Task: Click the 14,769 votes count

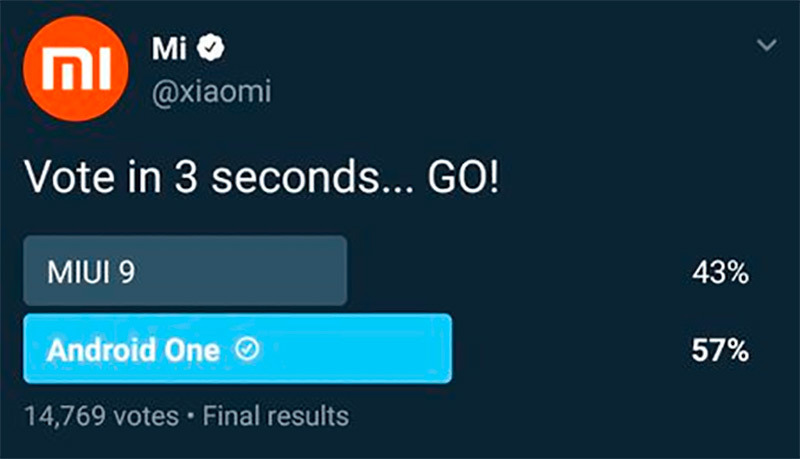Action: tap(100, 415)
